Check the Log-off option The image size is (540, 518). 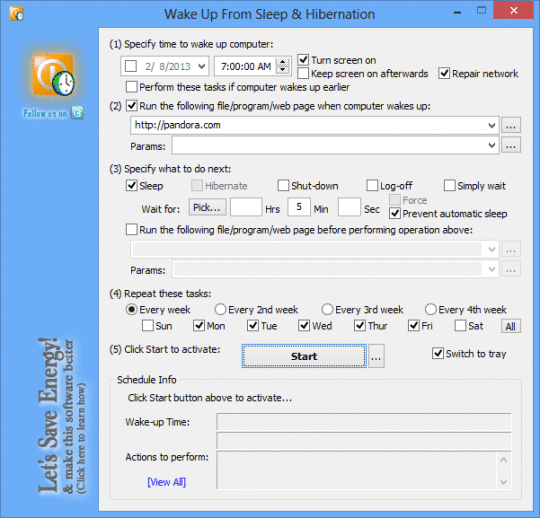click(372, 185)
